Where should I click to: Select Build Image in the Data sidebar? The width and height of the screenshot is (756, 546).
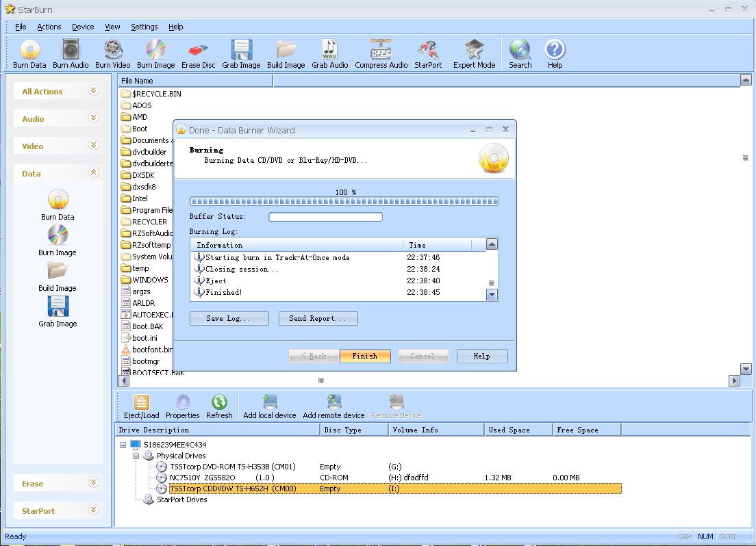coord(58,276)
